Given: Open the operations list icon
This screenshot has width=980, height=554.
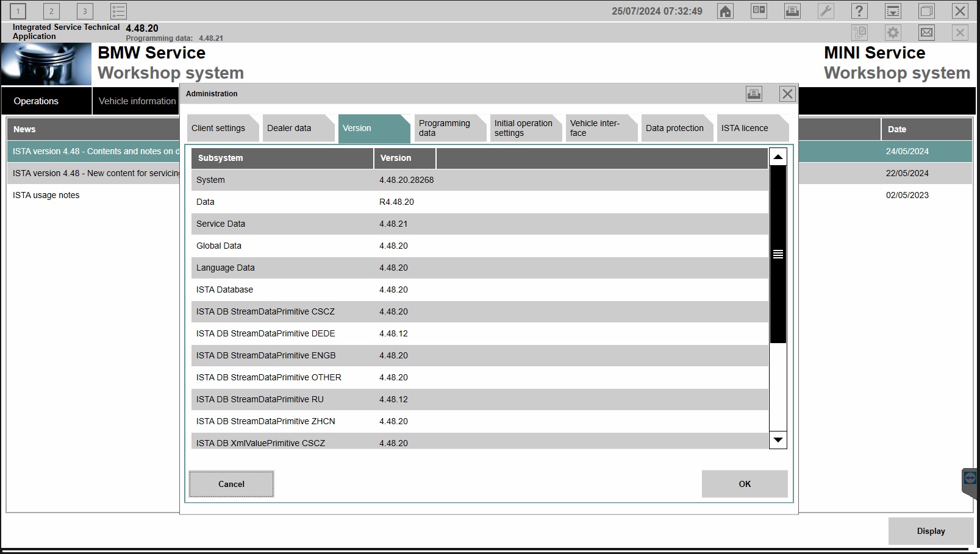Looking at the screenshot, I should click(x=118, y=11).
